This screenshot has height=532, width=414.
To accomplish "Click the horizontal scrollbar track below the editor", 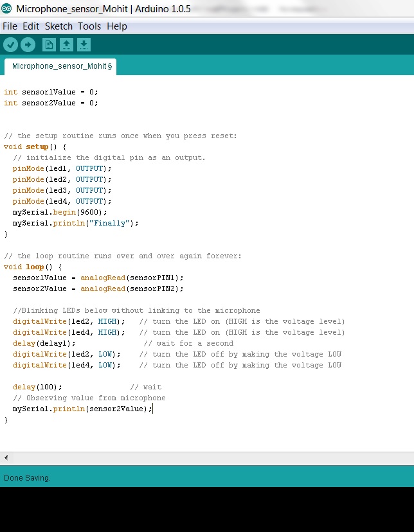I will (206, 457).
